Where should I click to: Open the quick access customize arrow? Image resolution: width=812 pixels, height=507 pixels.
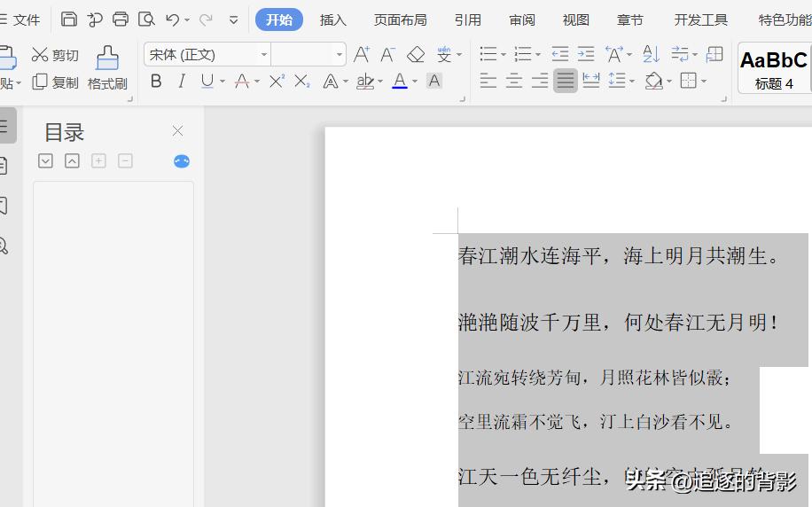tap(233, 20)
